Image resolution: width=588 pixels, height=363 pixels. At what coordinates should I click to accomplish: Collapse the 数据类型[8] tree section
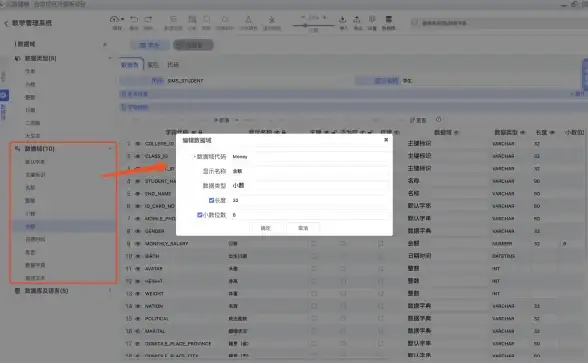[110, 58]
